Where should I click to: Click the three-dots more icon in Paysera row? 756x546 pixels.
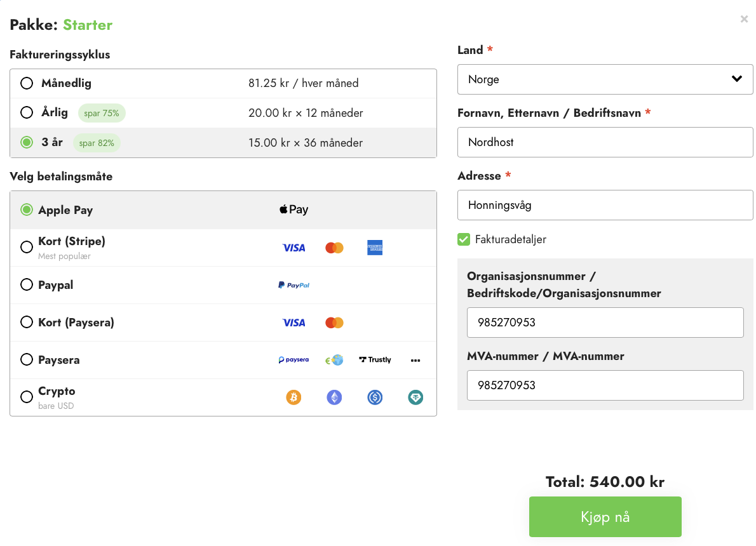415,360
